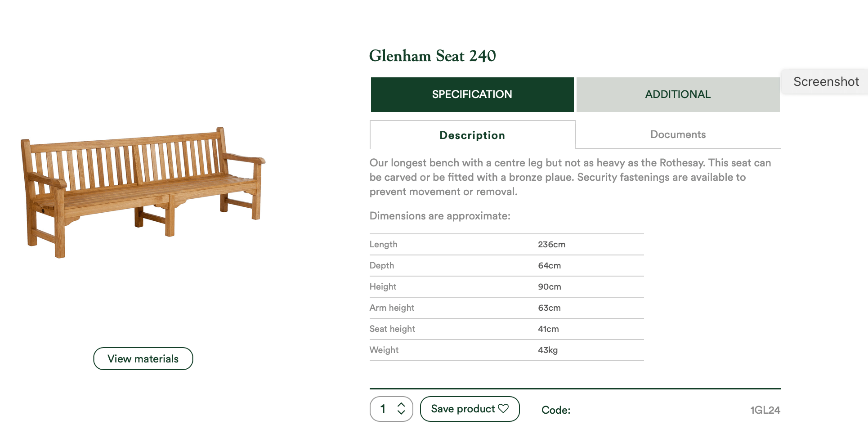Click the Glenham Seat 240 title
The image size is (868, 429).
[432, 56]
